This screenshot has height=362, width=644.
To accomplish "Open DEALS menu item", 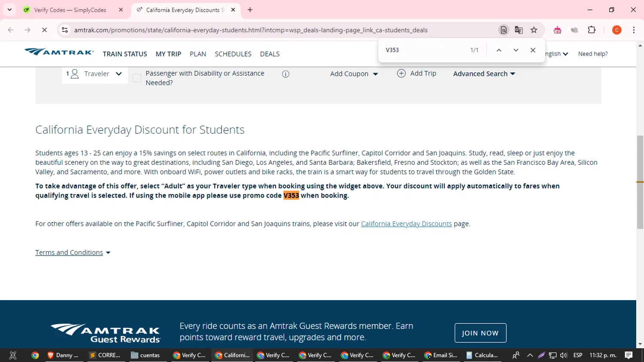I will (x=270, y=54).
